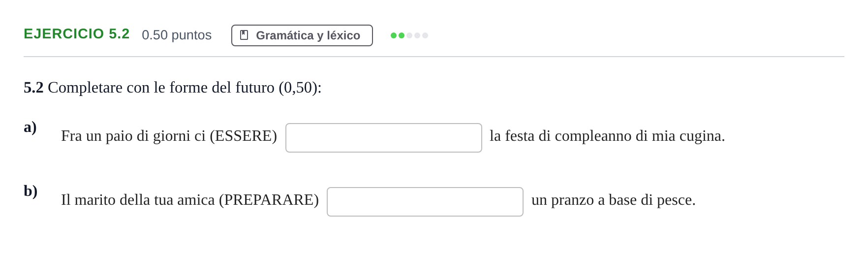Click the second green difficulty dot
This screenshot has height=254, width=868.
tap(402, 35)
